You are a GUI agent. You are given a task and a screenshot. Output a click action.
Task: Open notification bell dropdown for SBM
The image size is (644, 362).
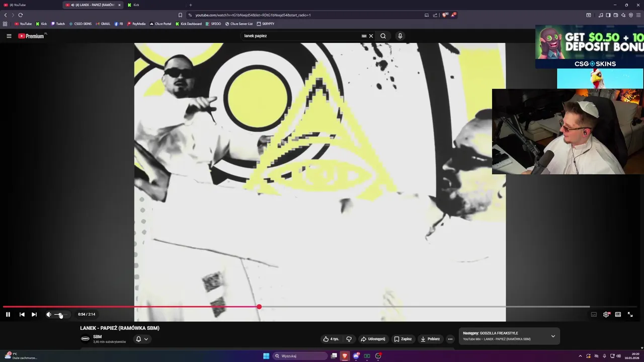coord(142,339)
